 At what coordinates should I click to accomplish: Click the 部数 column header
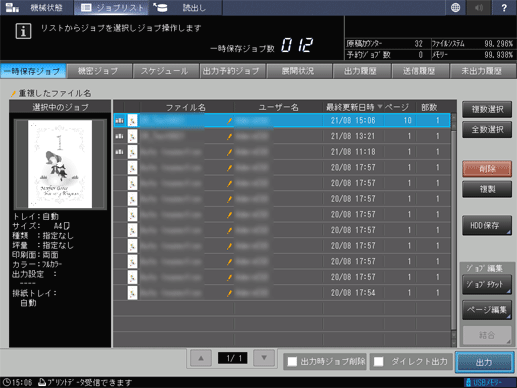pos(429,107)
